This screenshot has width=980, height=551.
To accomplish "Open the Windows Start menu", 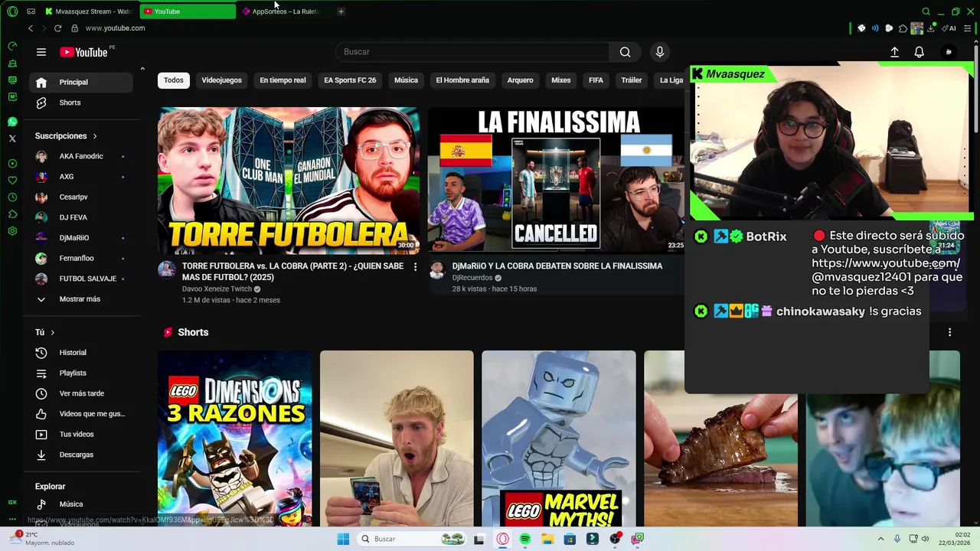I will [343, 539].
